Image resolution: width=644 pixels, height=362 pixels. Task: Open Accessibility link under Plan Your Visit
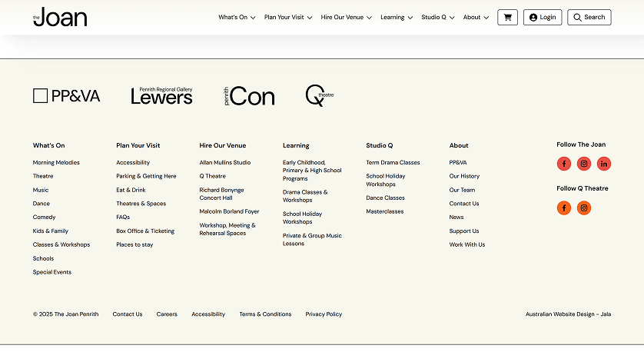coord(133,162)
